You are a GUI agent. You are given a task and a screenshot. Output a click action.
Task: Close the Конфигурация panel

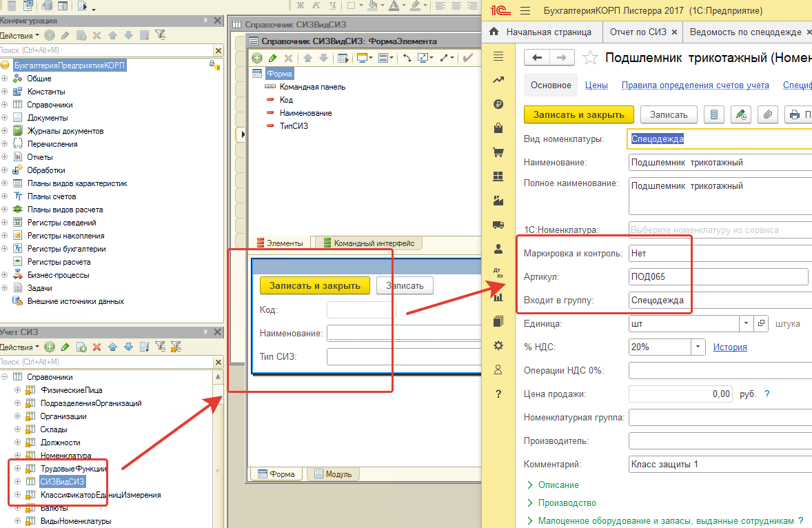218,21
